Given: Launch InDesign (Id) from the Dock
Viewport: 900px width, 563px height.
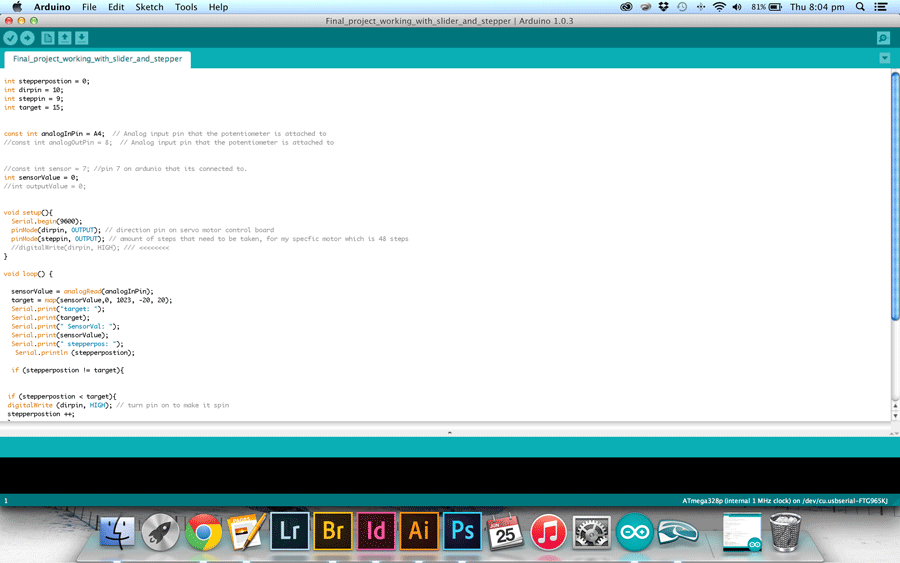Looking at the screenshot, I should tap(376, 531).
